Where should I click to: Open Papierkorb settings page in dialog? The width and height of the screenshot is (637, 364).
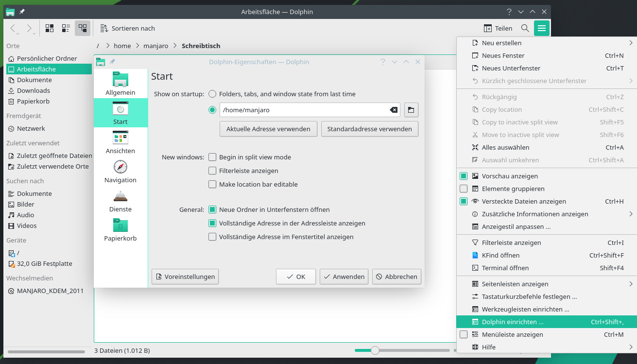(x=121, y=229)
